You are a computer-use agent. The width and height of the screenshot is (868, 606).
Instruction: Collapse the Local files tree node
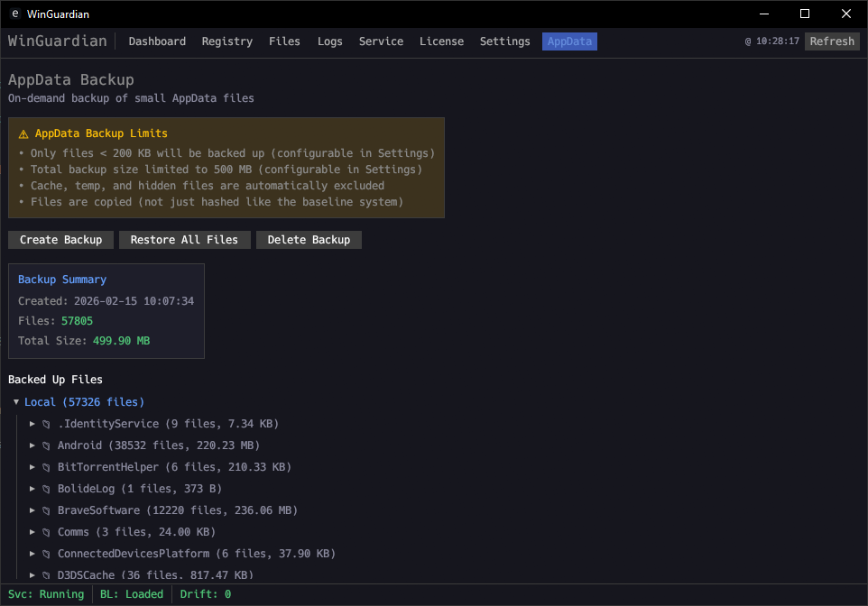16,402
